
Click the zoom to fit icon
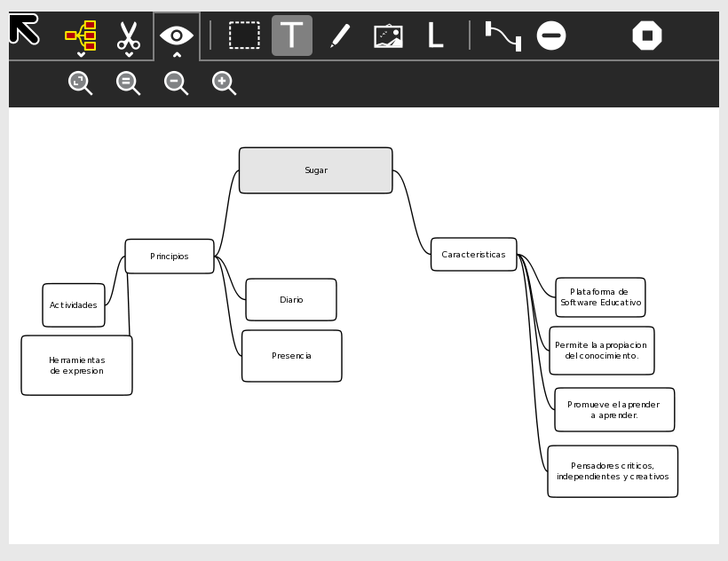pos(80,83)
